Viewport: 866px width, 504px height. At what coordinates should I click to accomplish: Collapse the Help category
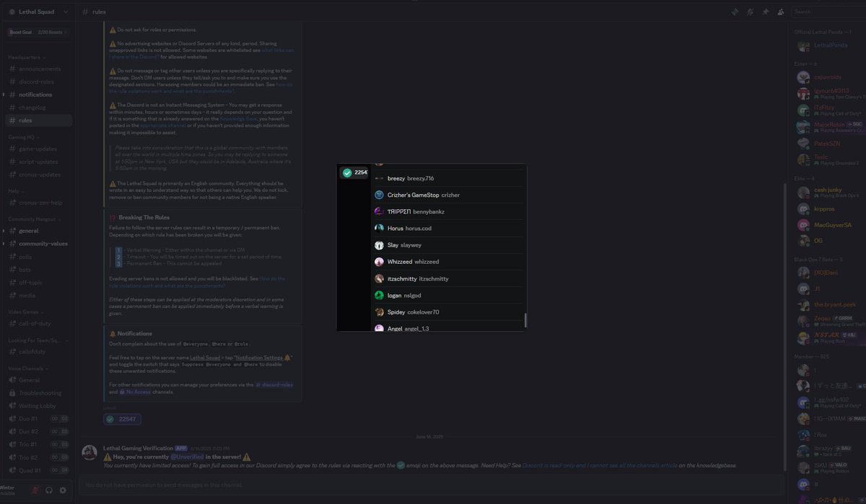pyautogui.click(x=15, y=191)
